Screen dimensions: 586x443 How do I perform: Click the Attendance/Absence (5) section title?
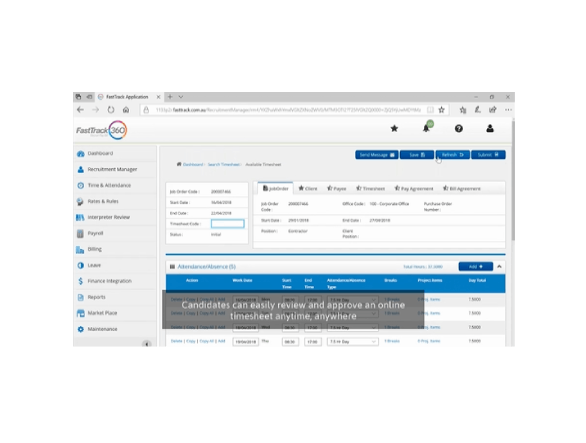pos(206,267)
